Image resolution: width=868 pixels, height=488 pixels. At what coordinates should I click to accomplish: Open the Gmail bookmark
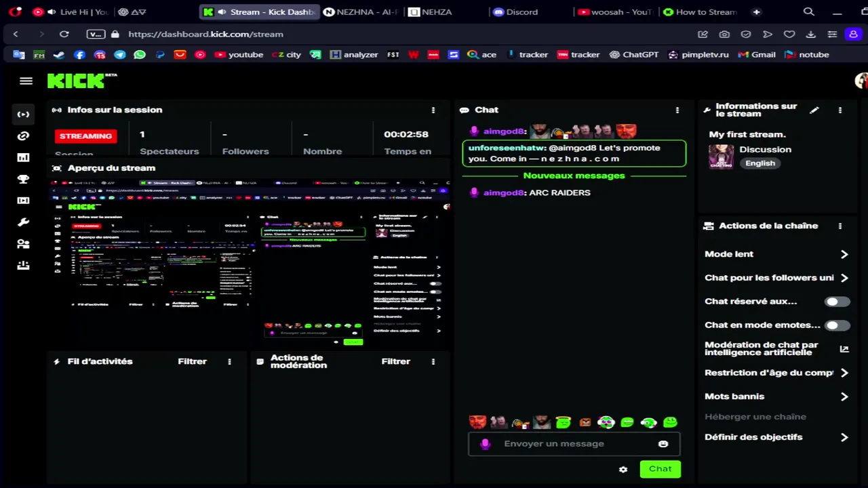pos(756,54)
